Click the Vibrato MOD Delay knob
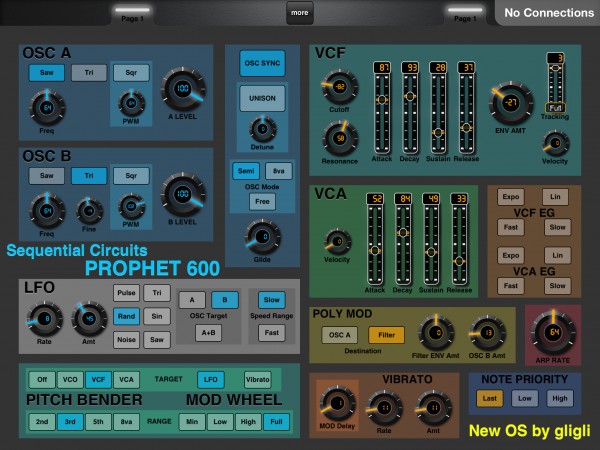 [338, 403]
